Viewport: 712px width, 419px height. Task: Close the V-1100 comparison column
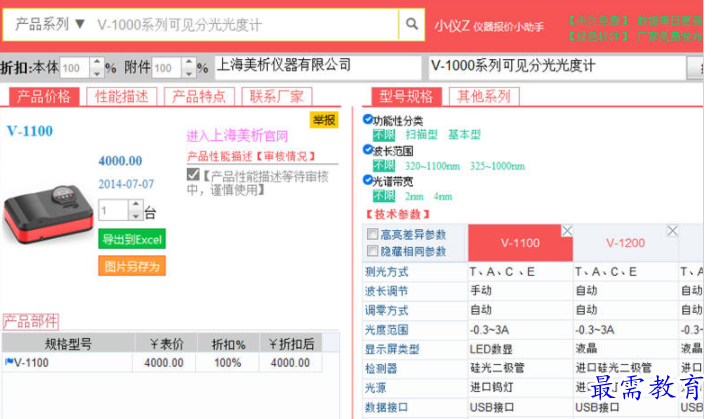[x=567, y=231]
